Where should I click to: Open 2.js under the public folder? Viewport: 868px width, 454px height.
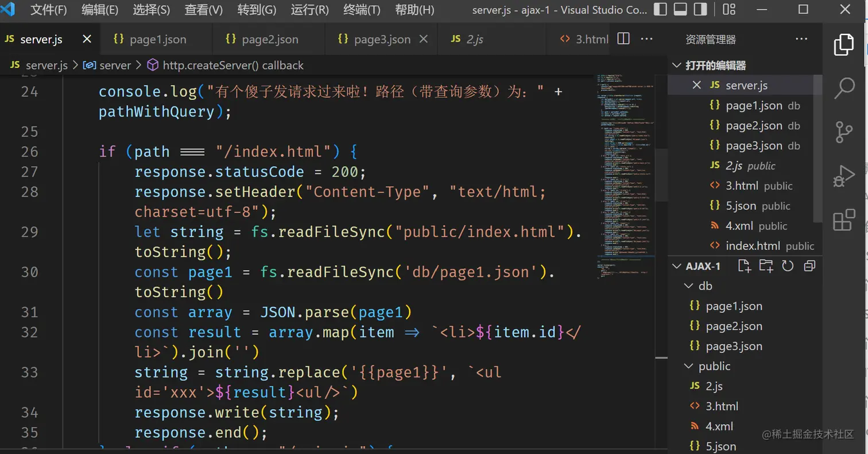745,386
